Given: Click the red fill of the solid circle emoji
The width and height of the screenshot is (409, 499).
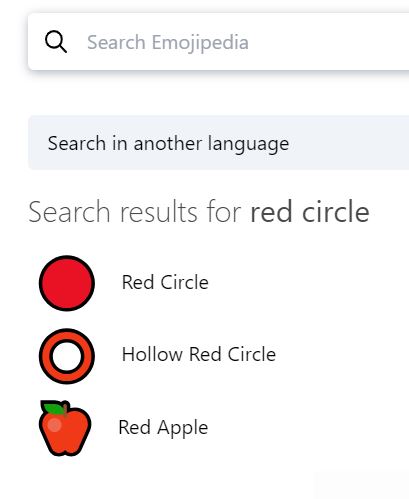Looking at the screenshot, I should pyautogui.click(x=67, y=283).
